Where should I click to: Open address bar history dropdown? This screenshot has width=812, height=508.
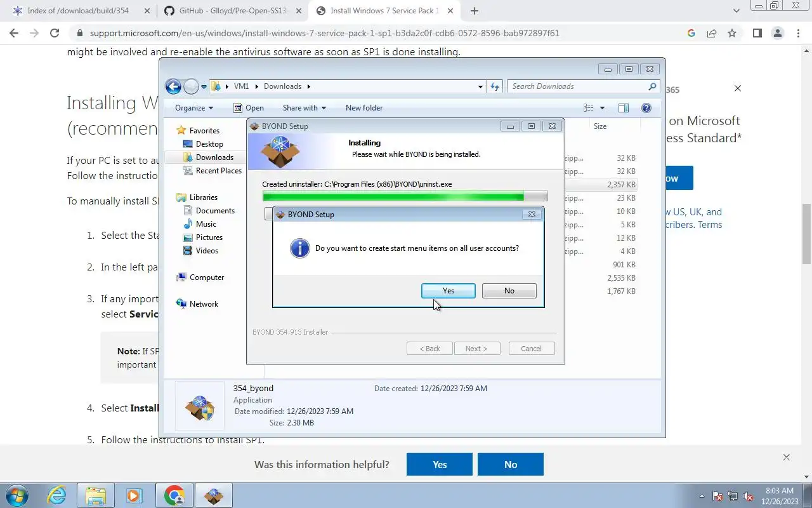tap(480, 86)
